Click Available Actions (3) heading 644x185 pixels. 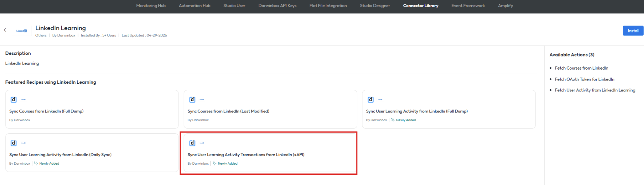click(572, 55)
